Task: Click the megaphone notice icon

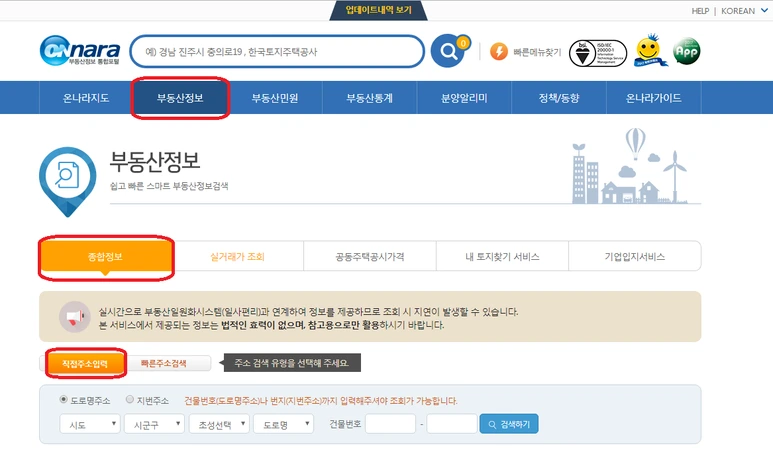Action: click(x=74, y=317)
